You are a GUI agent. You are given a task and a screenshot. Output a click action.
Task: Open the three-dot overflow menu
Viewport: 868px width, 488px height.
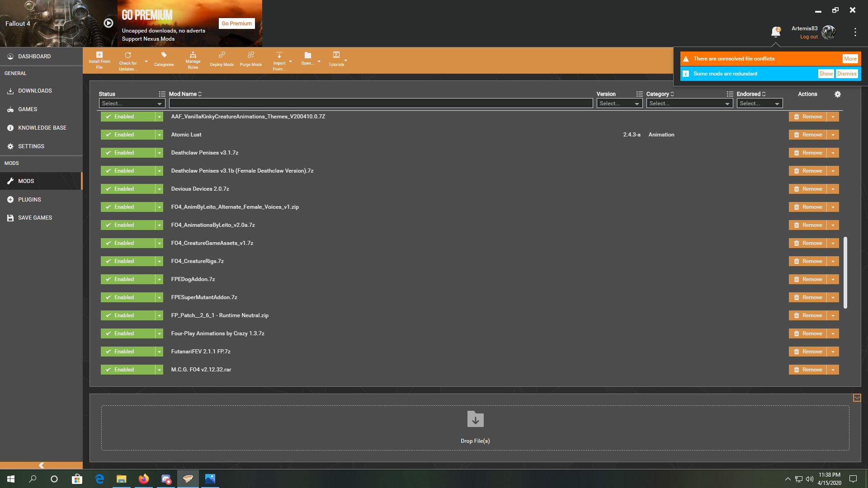(855, 32)
